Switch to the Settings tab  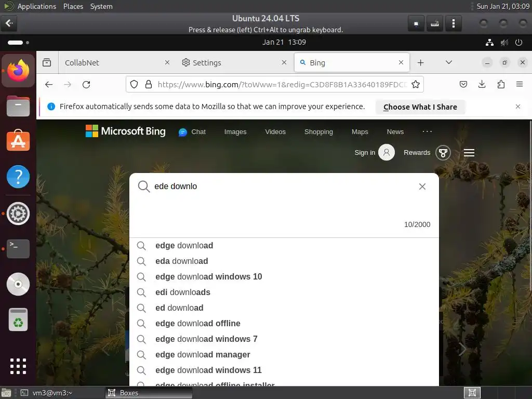coord(233,62)
